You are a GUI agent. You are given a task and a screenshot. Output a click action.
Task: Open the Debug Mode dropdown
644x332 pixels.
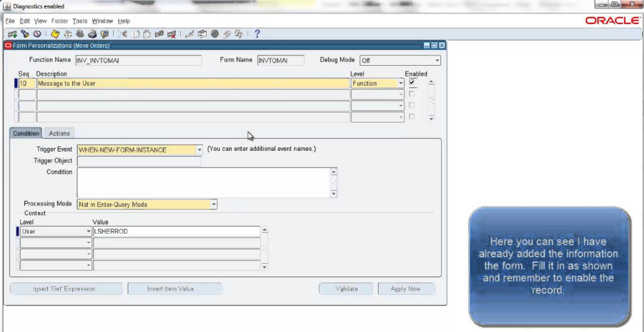click(436, 61)
